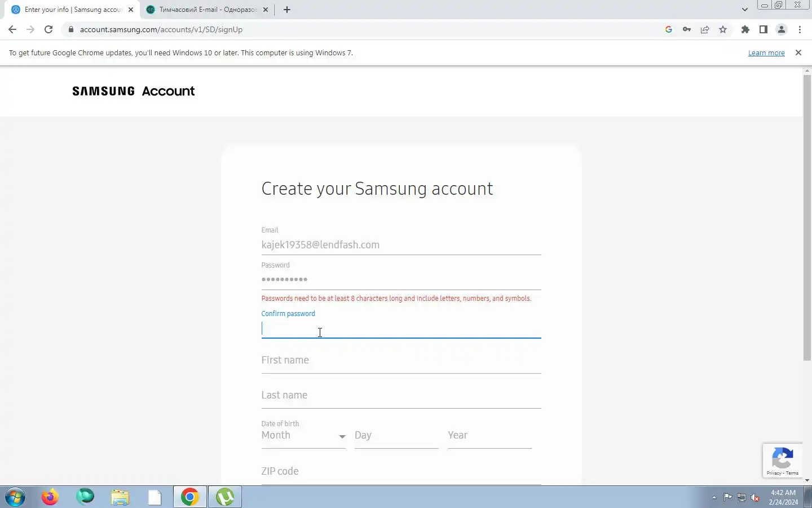Viewport: 812px width, 508px height.
Task: Click the Date of birth label
Action: point(280,423)
